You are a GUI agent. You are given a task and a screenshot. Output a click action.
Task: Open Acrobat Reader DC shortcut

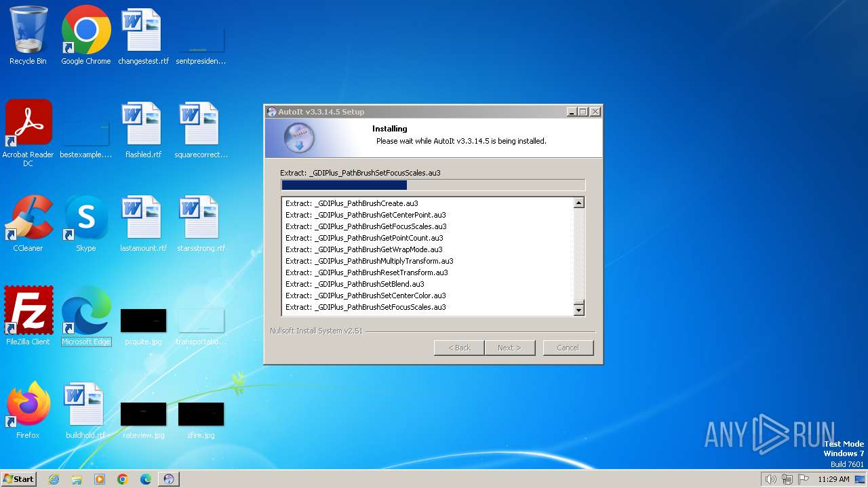pos(28,133)
